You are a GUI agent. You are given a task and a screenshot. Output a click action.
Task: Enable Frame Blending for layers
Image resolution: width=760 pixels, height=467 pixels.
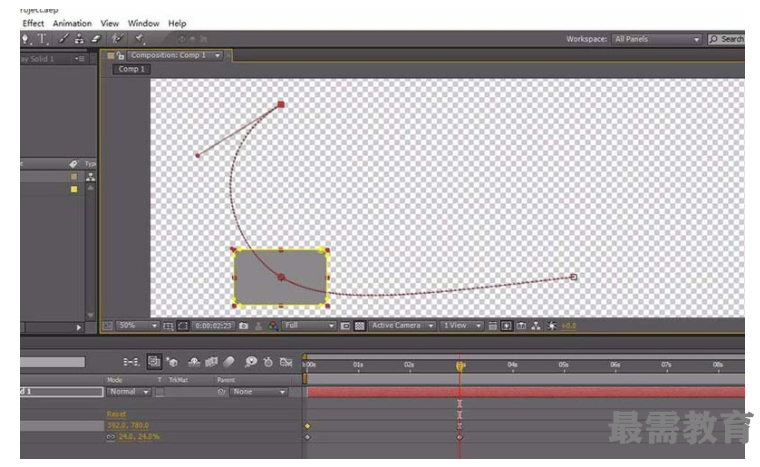[x=211, y=362]
